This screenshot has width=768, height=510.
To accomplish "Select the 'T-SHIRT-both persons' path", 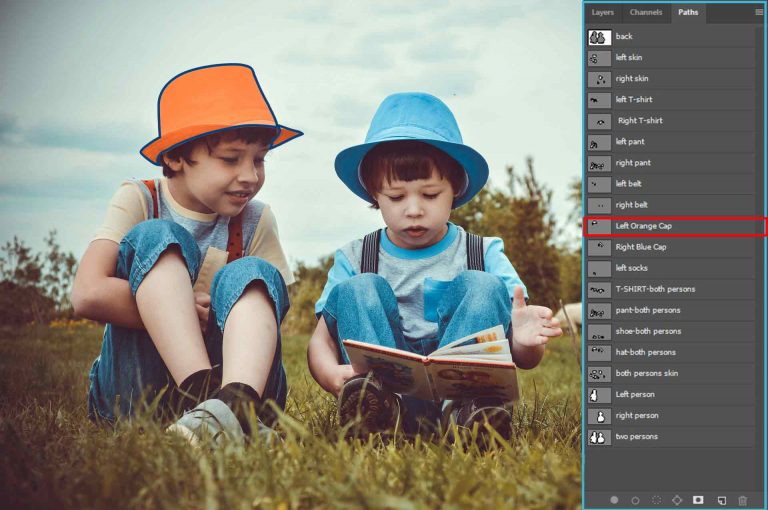I will (x=671, y=290).
